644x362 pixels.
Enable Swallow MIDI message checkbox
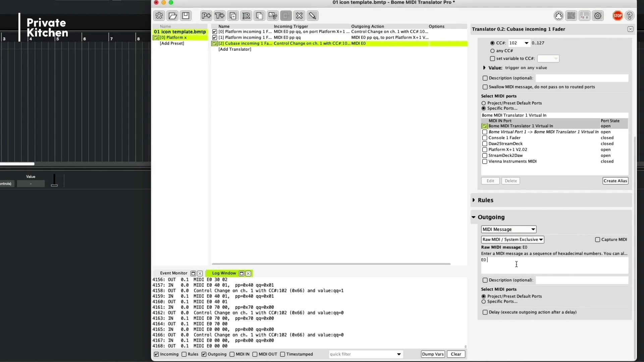pos(485,87)
